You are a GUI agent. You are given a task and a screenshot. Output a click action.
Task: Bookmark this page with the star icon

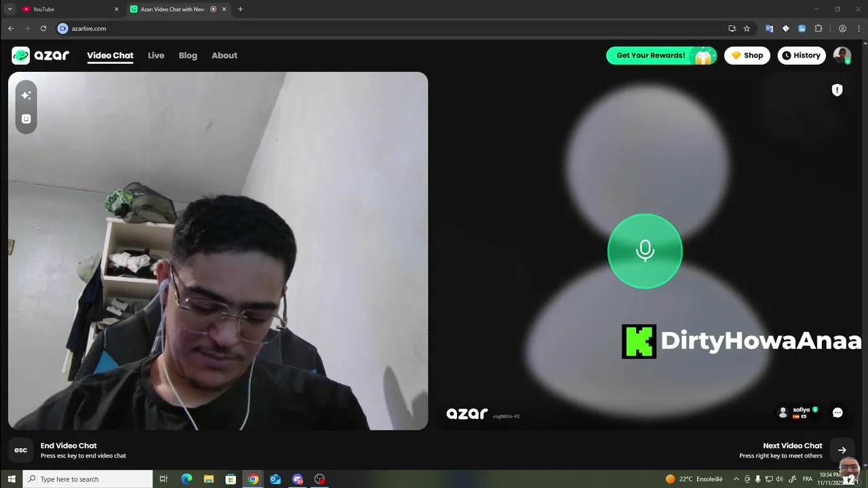coord(747,28)
